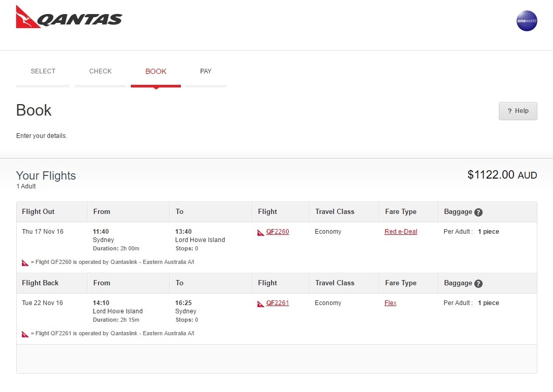Go to the SELECT step tab
Image resolution: width=553 pixels, height=392 pixels.
(x=43, y=71)
